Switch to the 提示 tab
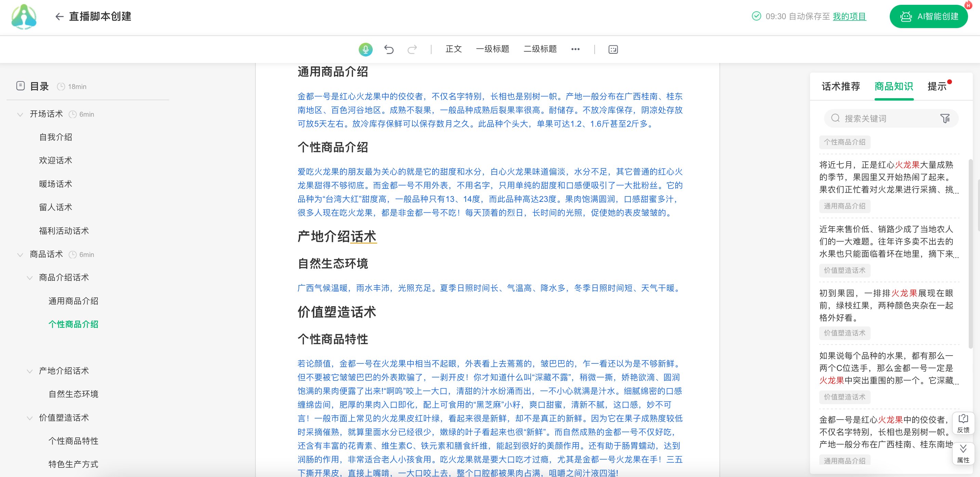This screenshot has width=980, height=477. pos(937,87)
